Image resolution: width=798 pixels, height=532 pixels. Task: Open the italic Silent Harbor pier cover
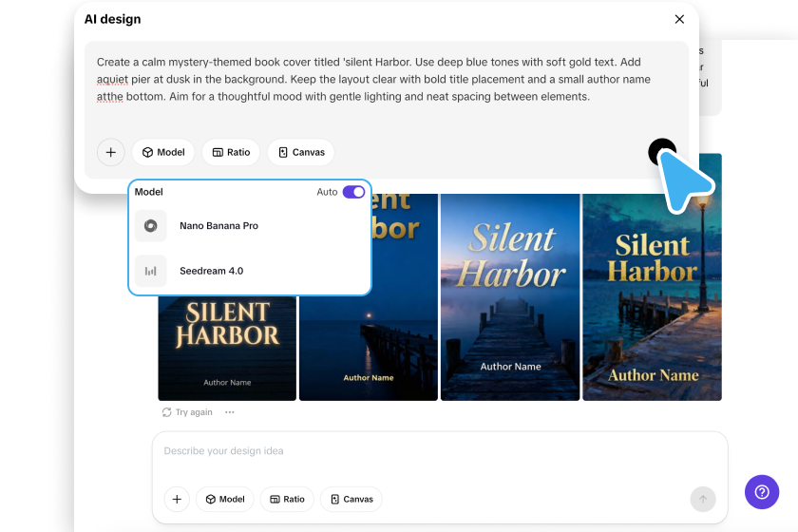tap(510, 297)
